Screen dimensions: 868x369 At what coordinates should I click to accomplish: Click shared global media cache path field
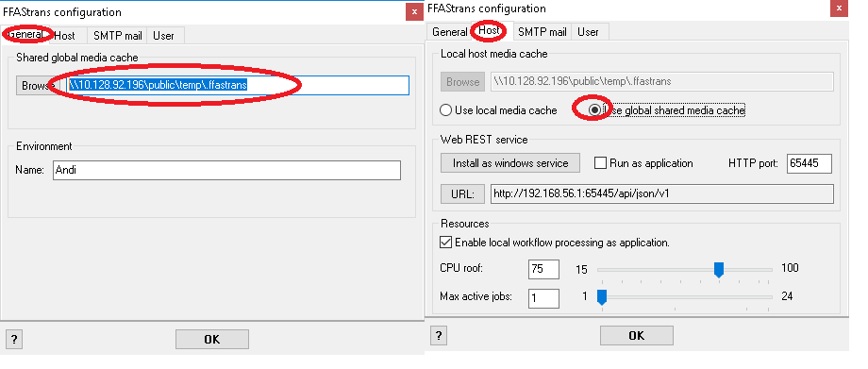point(238,85)
